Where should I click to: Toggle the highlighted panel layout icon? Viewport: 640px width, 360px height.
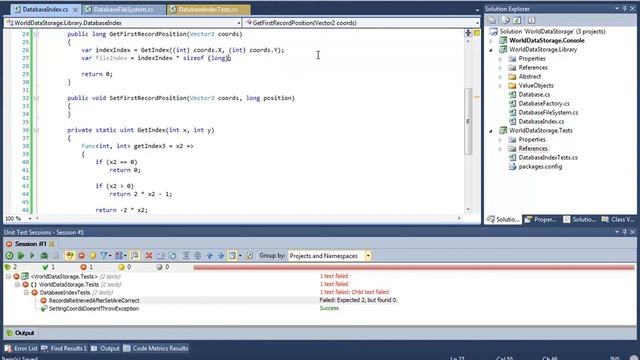pos(232,256)
